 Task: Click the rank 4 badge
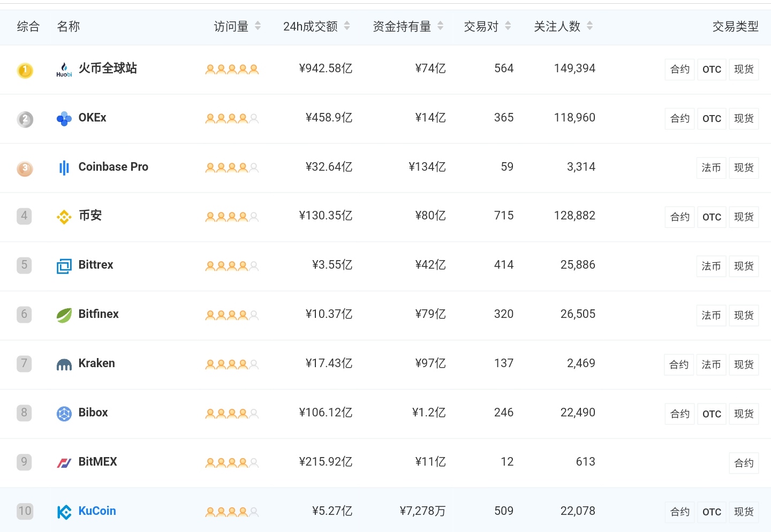point(24,216)
